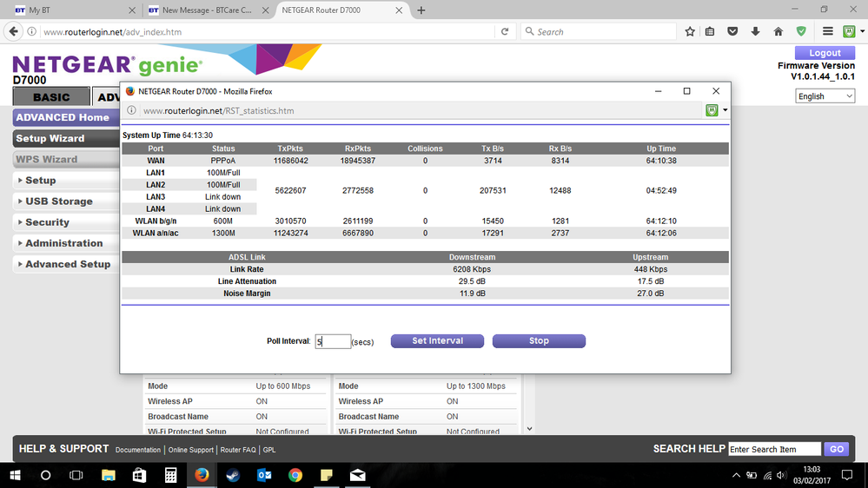Switch to New Message BTCare browser tab

(x=208, y=10)
